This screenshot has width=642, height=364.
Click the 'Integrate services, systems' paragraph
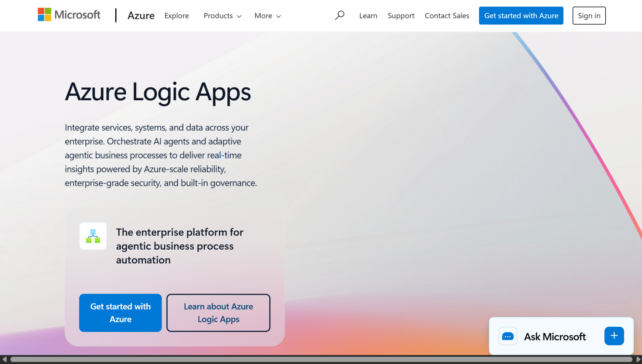point(161,155)
